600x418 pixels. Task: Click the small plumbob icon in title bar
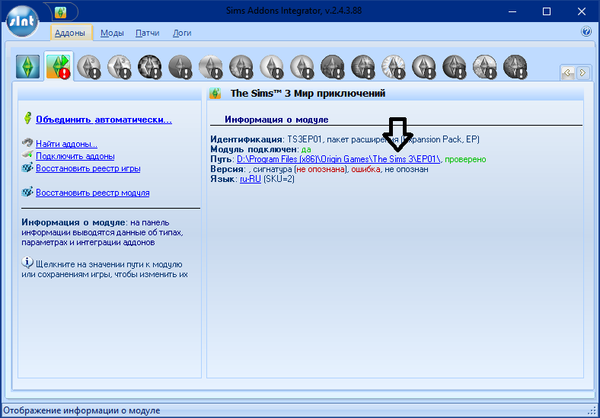[x=60, y=13]
